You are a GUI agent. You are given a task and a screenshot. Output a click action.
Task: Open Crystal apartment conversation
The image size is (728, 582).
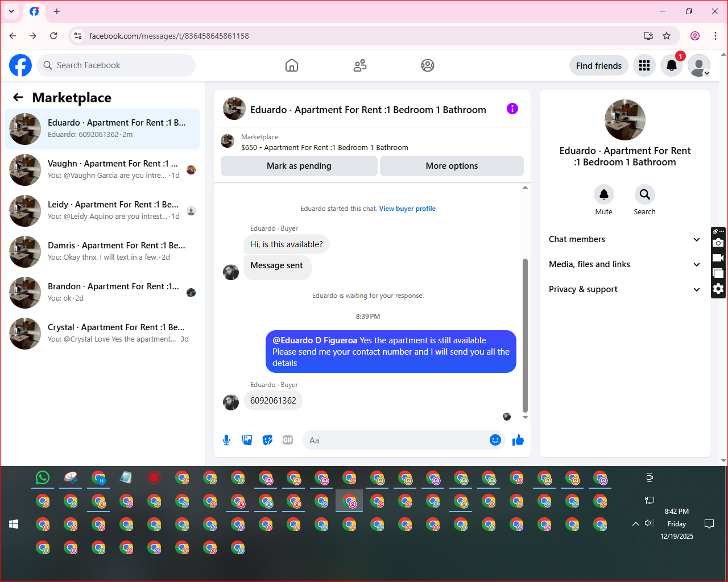point(102,334)
